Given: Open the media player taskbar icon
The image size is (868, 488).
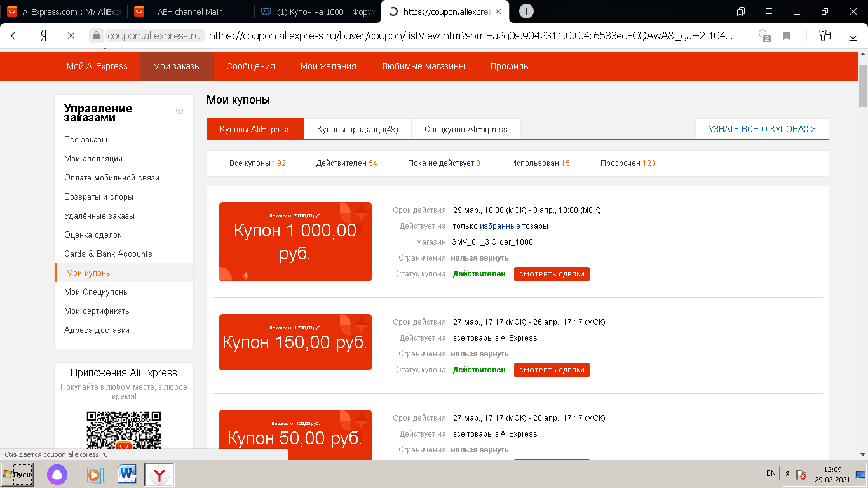Looking at the screenshot, I should click(94, 474).
